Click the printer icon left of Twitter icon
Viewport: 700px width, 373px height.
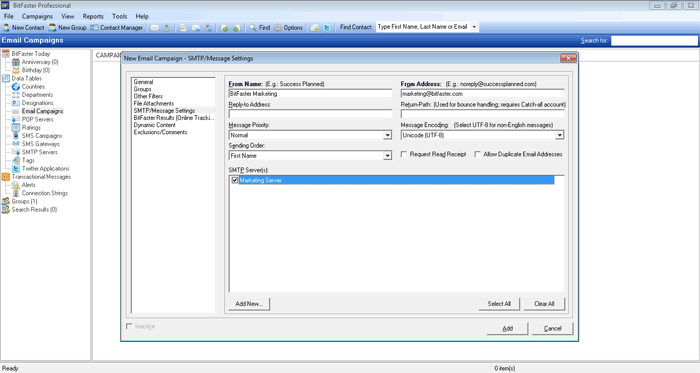(x=315, y=28)
